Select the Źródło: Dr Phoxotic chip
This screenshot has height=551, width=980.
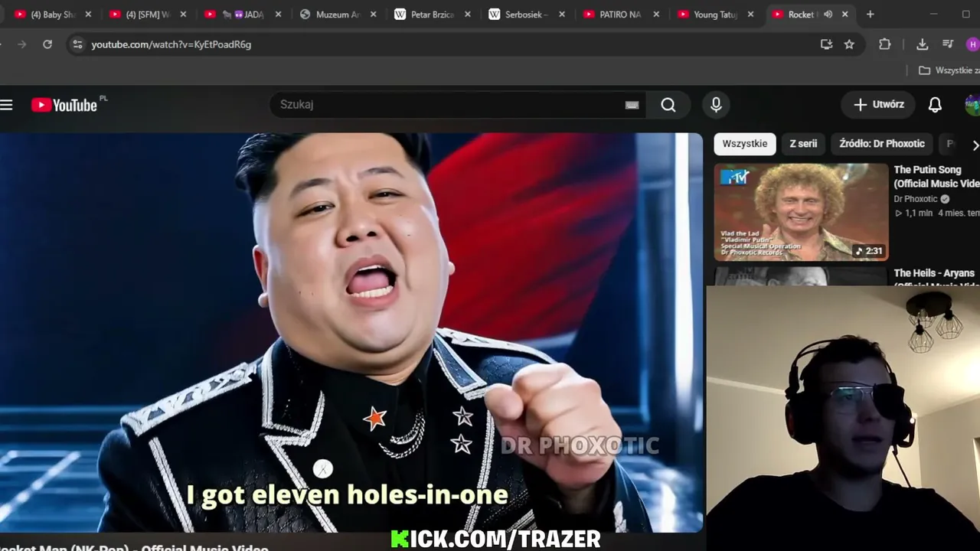tap(882, 144)
